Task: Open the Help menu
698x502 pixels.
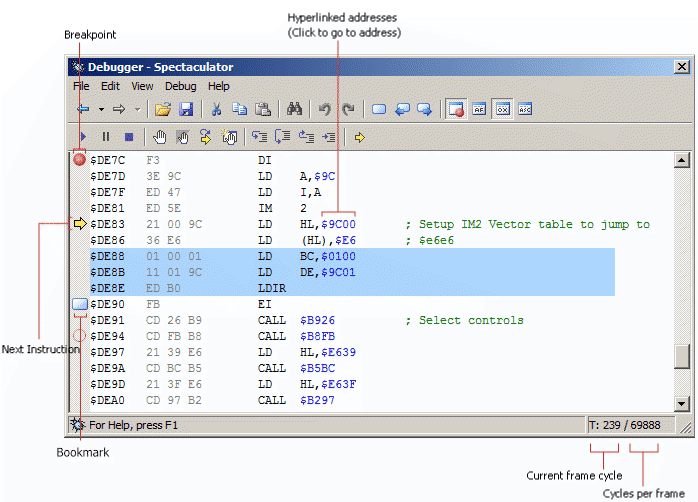Action: tap(219, 86)
